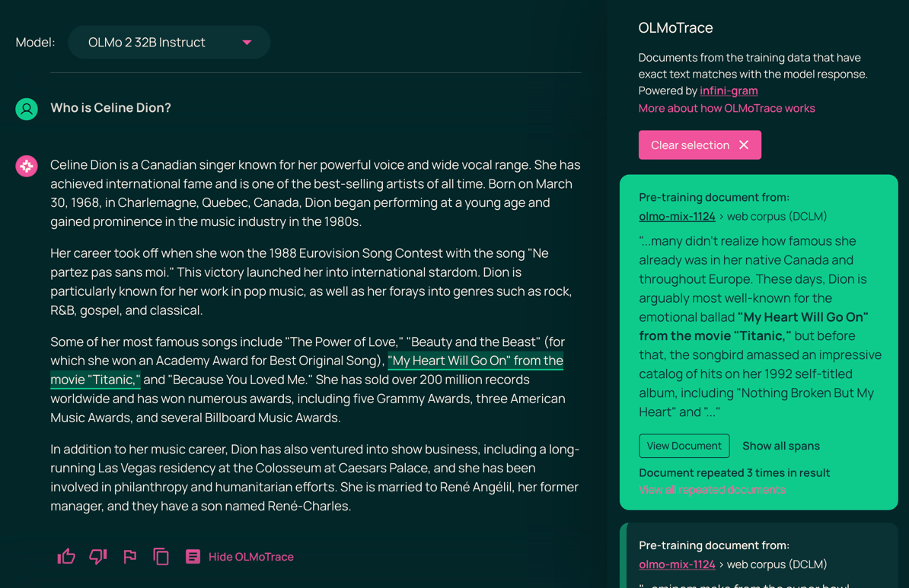Click the user avatar icon beside the question
Screen dimensions: 909x588
pyautogui.click(x=27, y=109)
